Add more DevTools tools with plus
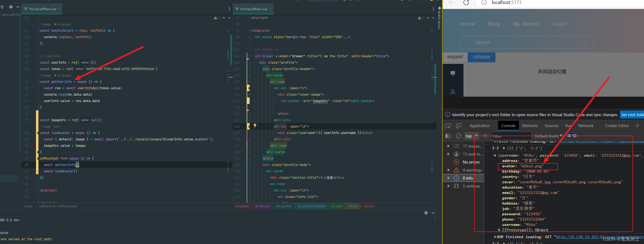The image size is (644, 244). (x=637, y=125)
